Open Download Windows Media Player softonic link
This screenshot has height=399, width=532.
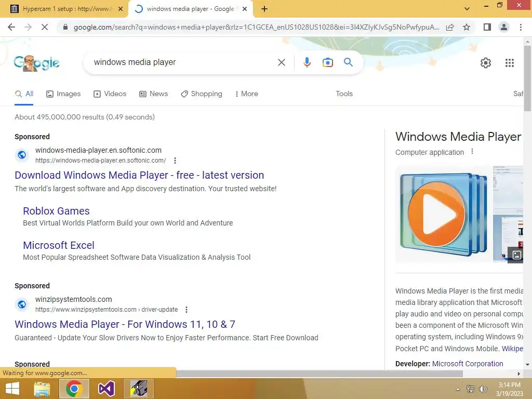point(139,175)
